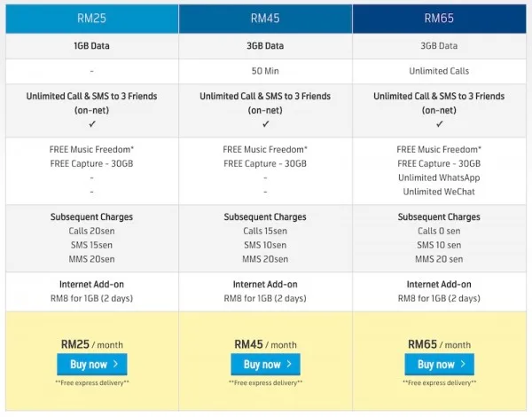Click FREE Music Freedom in RM45 column
Viewport: 532px width, 417px height.
coord(265,149)
